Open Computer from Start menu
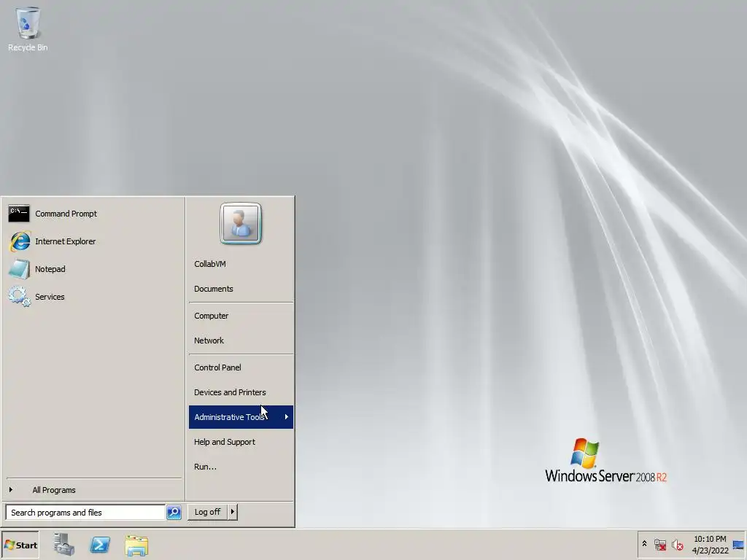 [x=241, y=316]
